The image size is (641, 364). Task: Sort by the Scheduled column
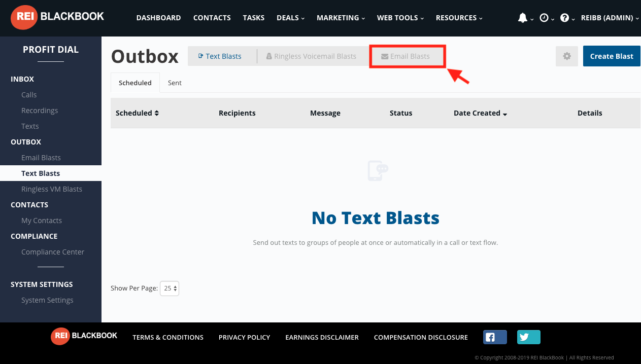click(137, 113)
